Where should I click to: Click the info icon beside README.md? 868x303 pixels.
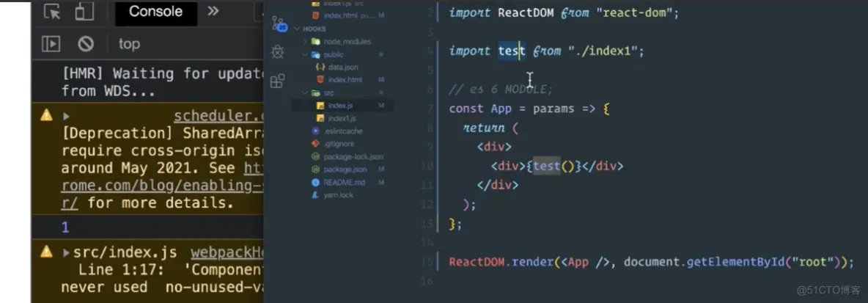(315, 182)
